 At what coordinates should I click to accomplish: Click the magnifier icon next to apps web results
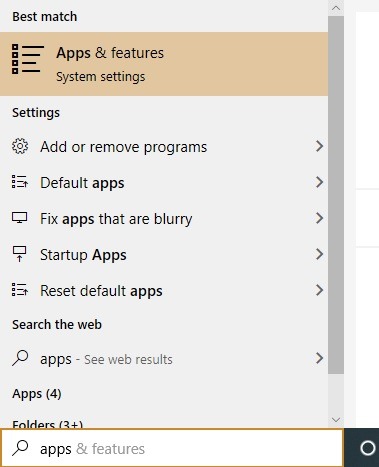[20, 359]
